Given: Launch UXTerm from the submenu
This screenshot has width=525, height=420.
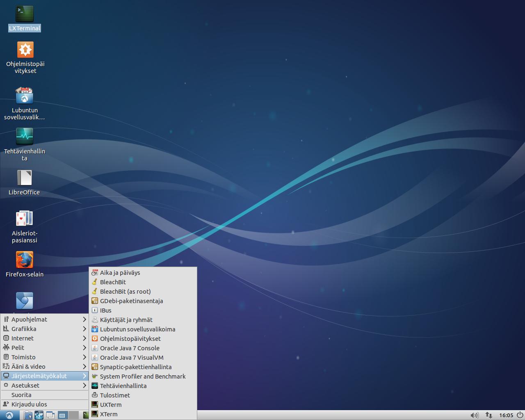Looking at the screenshot, I should click(143, 404).
